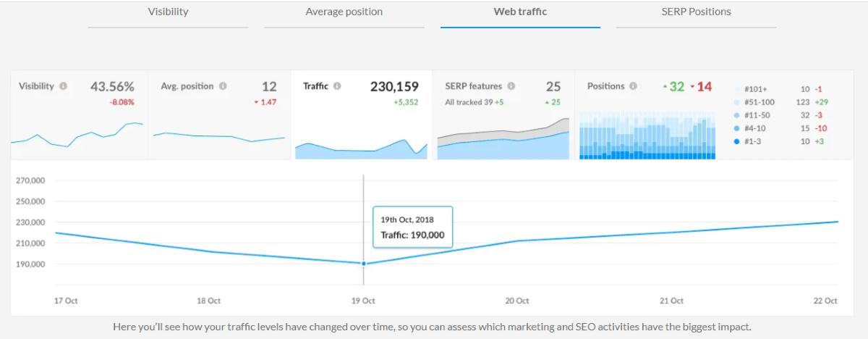Click the 20 Oct axis label
Viewport: 868px width, 339px height.
pos(517,301)
